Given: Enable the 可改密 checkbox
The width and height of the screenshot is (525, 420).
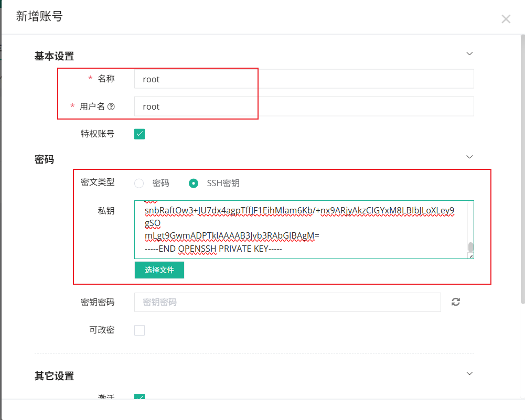Looking at the screenshot, I should pos(140,330).
